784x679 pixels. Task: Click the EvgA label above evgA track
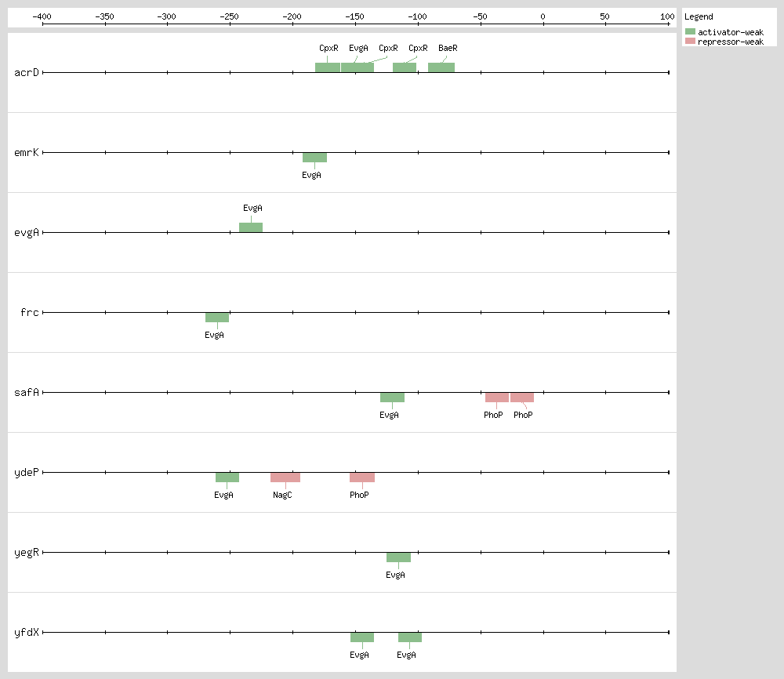(x=252, y=208)
